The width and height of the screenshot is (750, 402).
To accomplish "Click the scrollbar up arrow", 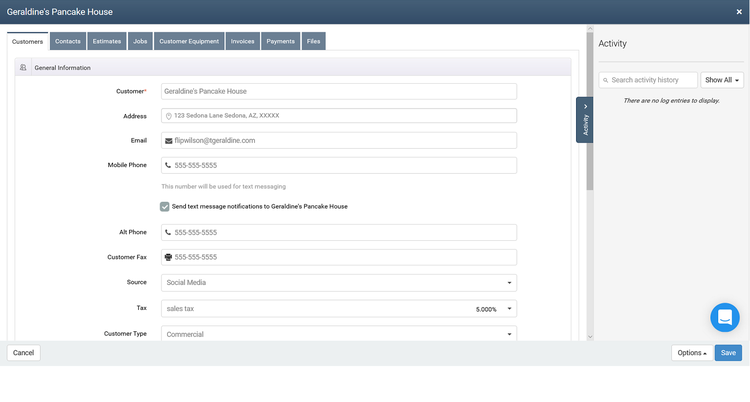I will (590, 29).
